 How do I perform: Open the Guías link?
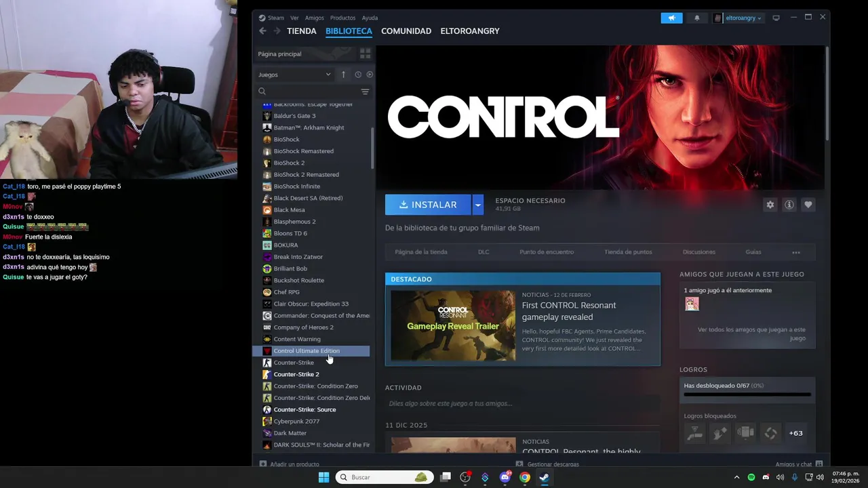pyautogui.click(x=753, y=252)
